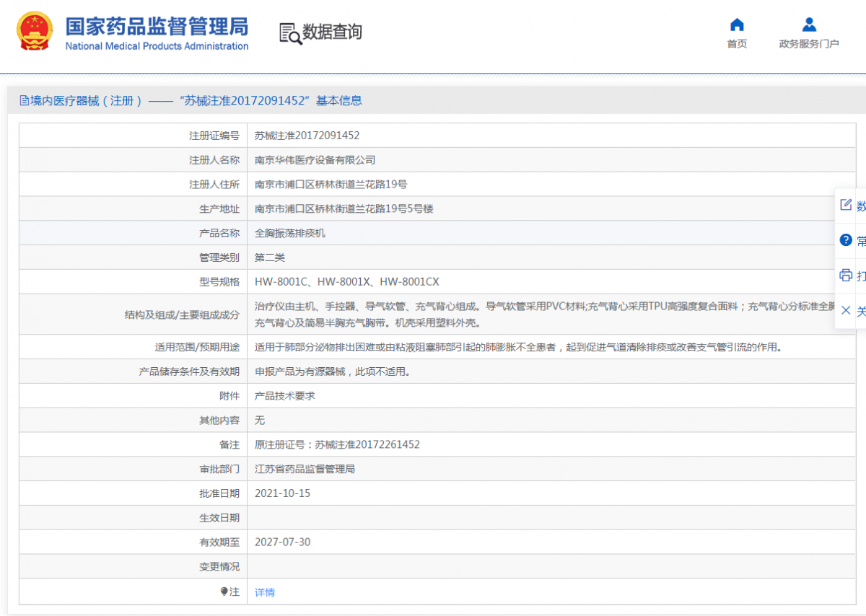Select approval date 2021-10-15
Screen dimensions: 866x616
click(283, 493)
